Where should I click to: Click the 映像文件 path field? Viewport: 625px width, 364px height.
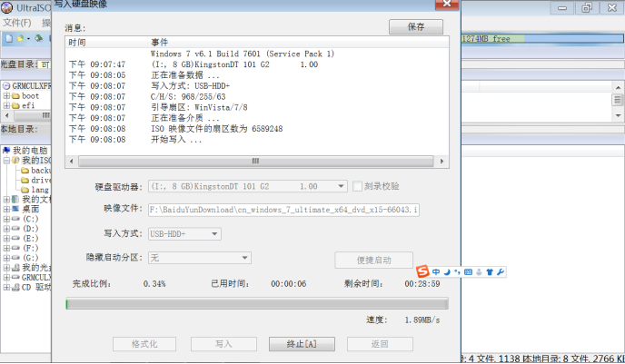[283, 210]
